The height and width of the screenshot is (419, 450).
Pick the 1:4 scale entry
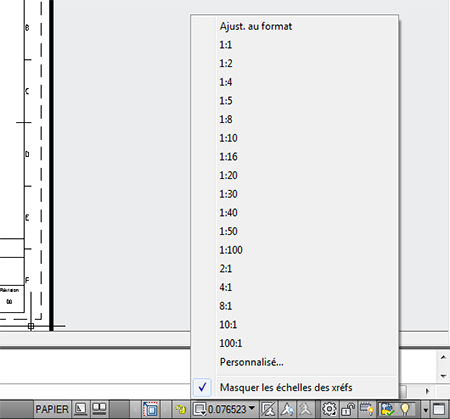(295, 82)
